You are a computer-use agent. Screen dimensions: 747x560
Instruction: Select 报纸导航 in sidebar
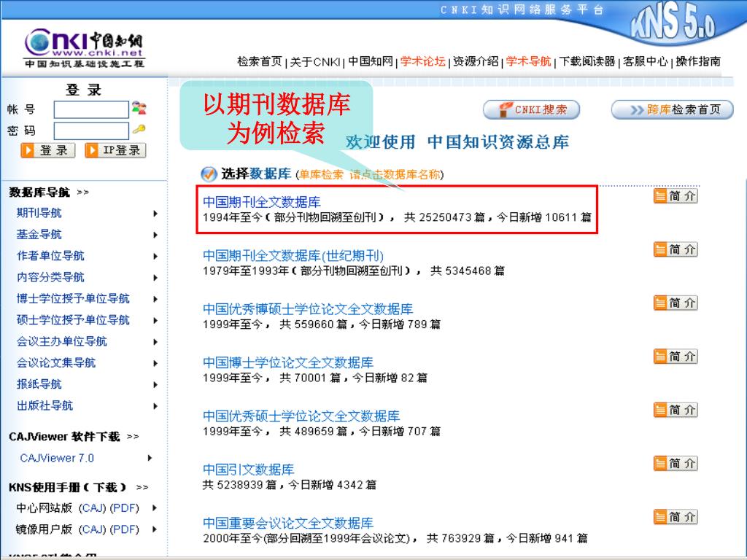tap(39, 384)
